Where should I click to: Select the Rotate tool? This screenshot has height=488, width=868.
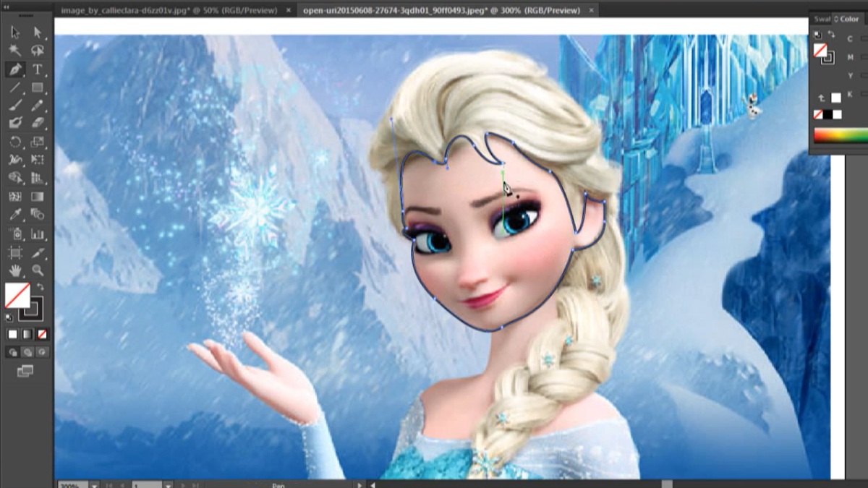click(15, 142)
